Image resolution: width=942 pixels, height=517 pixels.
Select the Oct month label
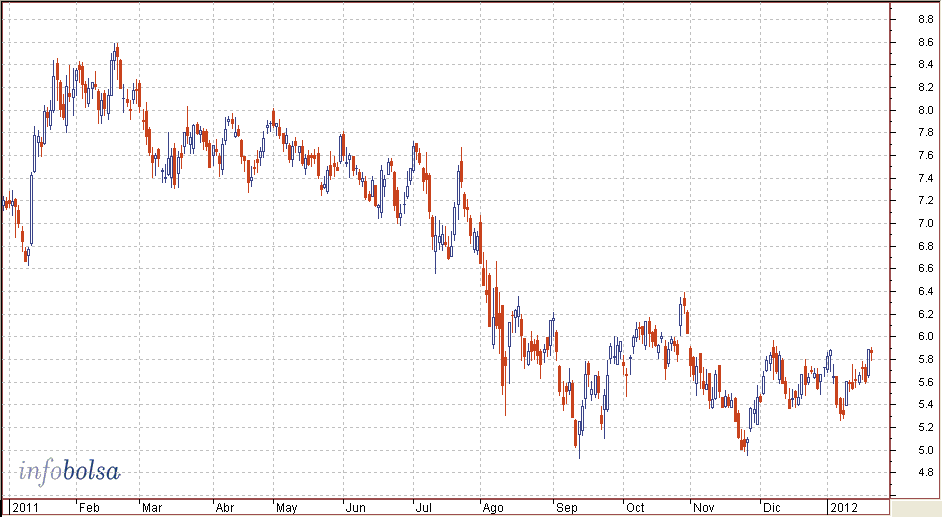coord(635,508)
